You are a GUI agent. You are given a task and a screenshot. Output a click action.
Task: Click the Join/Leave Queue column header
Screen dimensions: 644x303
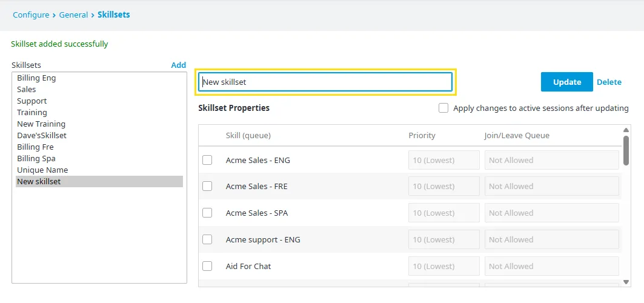coord(517,136)
